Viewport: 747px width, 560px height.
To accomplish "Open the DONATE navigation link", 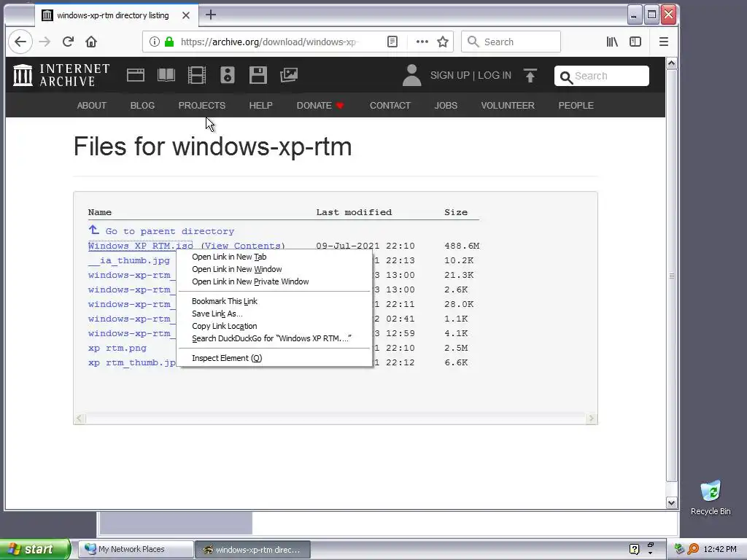I will [320, 105].
